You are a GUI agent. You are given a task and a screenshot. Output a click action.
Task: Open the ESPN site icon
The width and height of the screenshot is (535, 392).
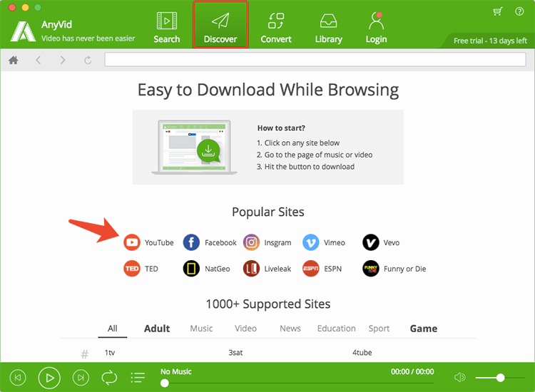coord(311,269)
